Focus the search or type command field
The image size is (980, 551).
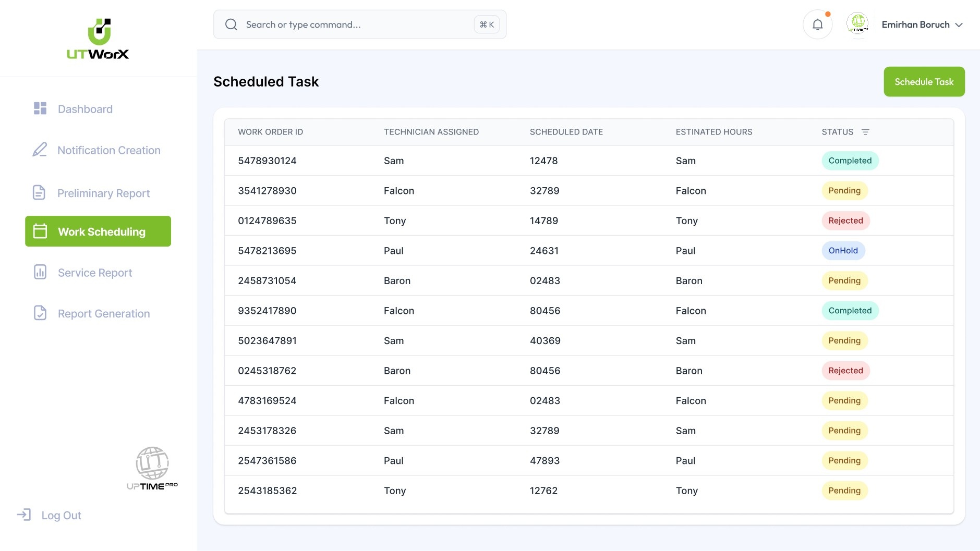pos(355,25)
